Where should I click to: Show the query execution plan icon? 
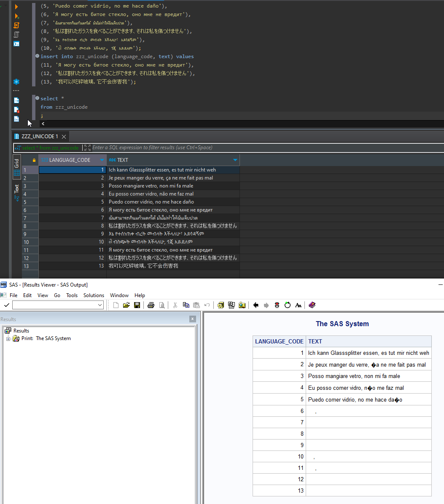point(16,34)
